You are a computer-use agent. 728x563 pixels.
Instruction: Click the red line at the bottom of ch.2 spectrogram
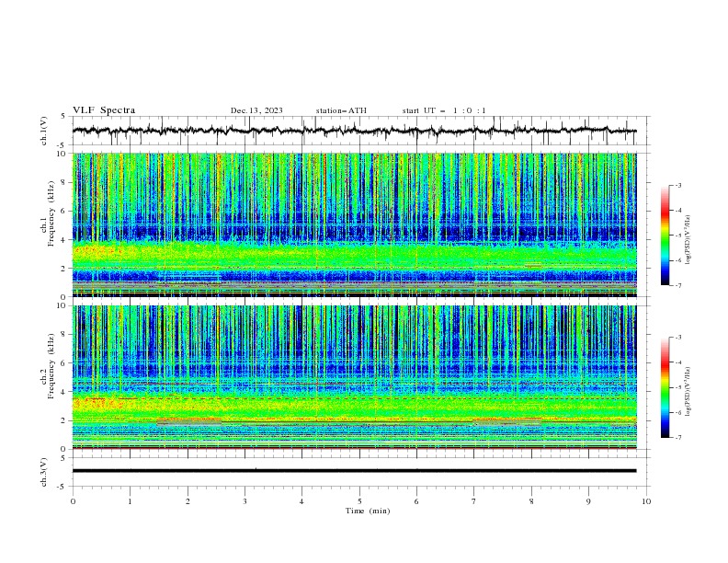click(x=354, y=448)
